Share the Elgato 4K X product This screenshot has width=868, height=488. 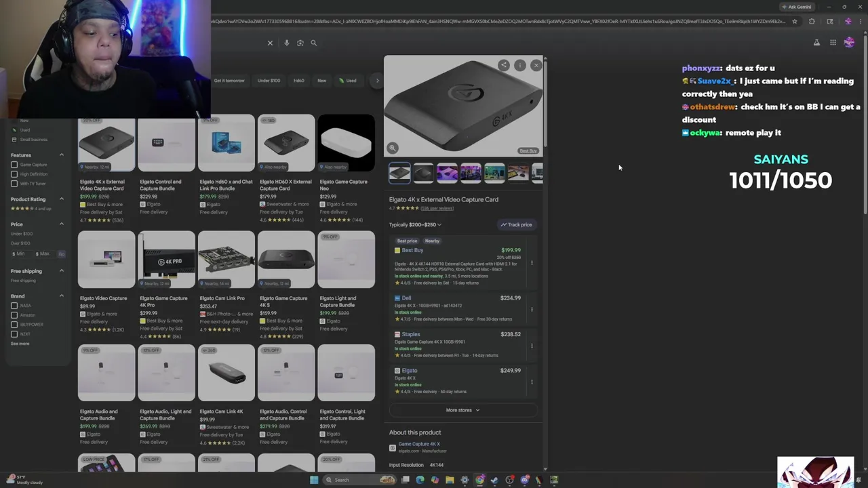click(504, 65)
